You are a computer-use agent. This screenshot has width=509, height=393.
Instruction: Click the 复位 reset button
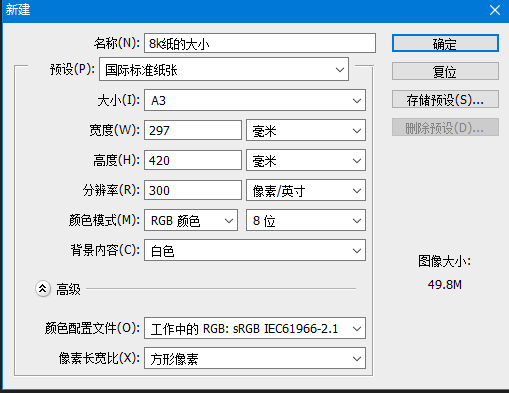[x=445, y=71]
